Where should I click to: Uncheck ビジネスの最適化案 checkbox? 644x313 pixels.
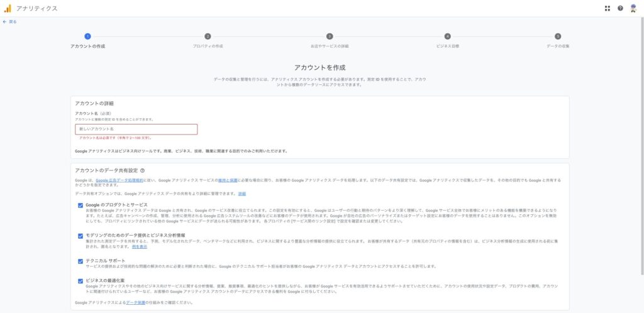tap(80, 281)
